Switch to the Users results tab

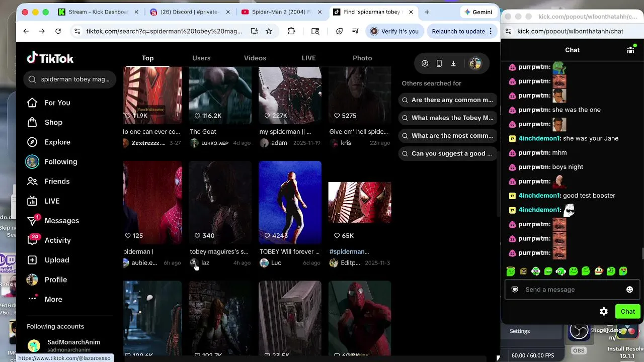click(201, 58)
